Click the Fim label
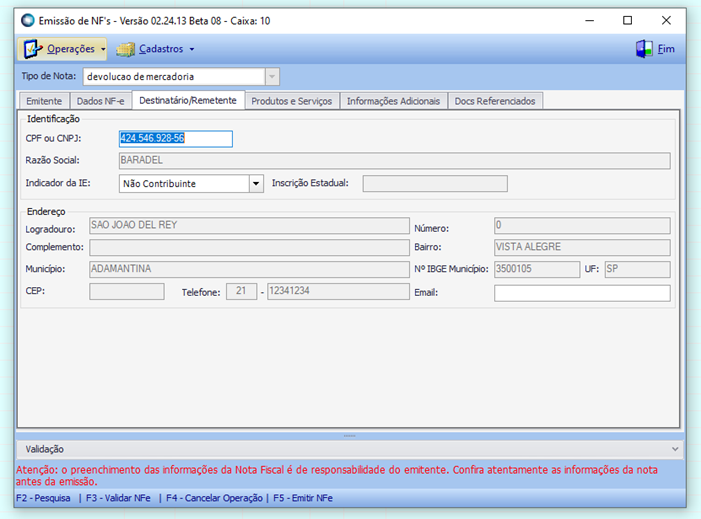701x519 pixels. [666, 49]
